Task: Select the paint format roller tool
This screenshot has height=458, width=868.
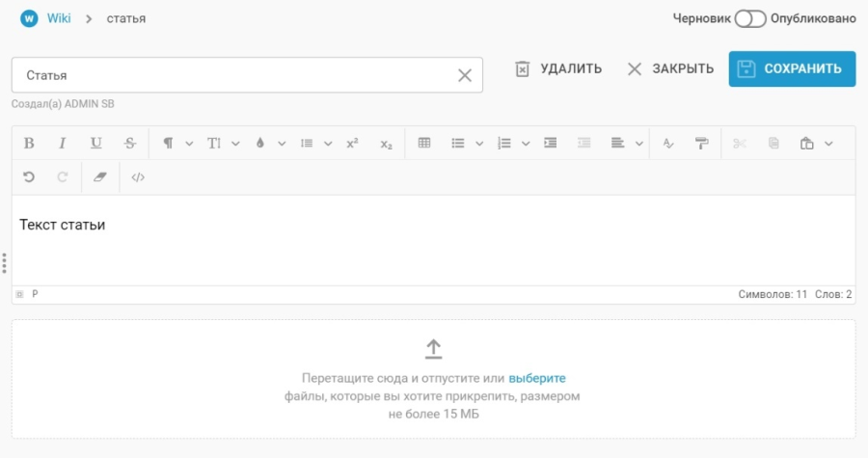Action: [701, 144]
